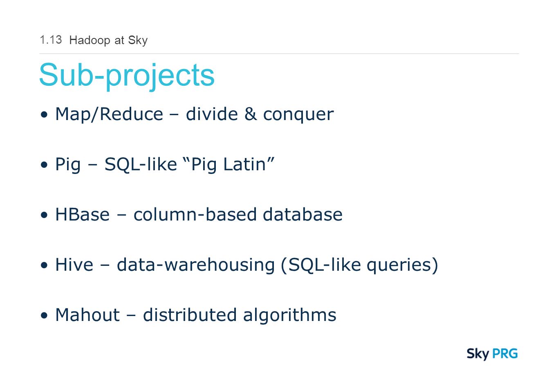Screen dimensions: 558x392
Task: Click the Hadoop at Sky header text
Action: click(108, 40)
